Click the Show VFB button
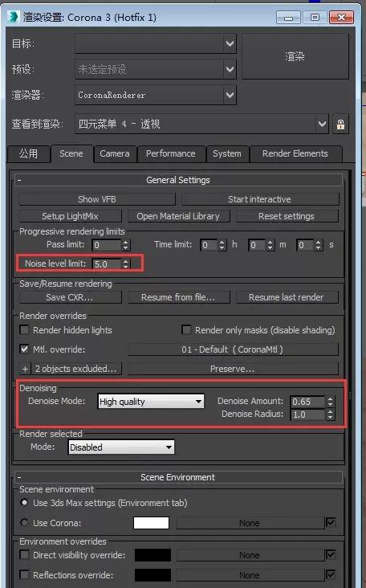Viewport: 366px width, 588px height. [97, 199]
